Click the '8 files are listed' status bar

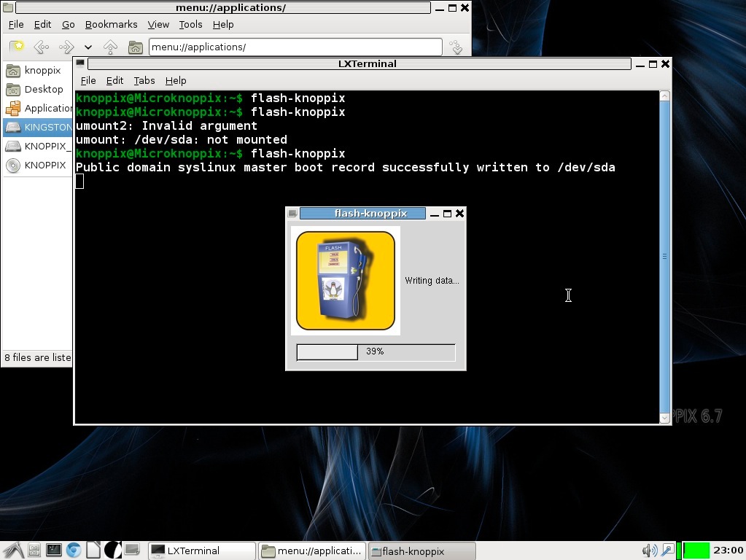pyautogui.click(x=37, y=358)
